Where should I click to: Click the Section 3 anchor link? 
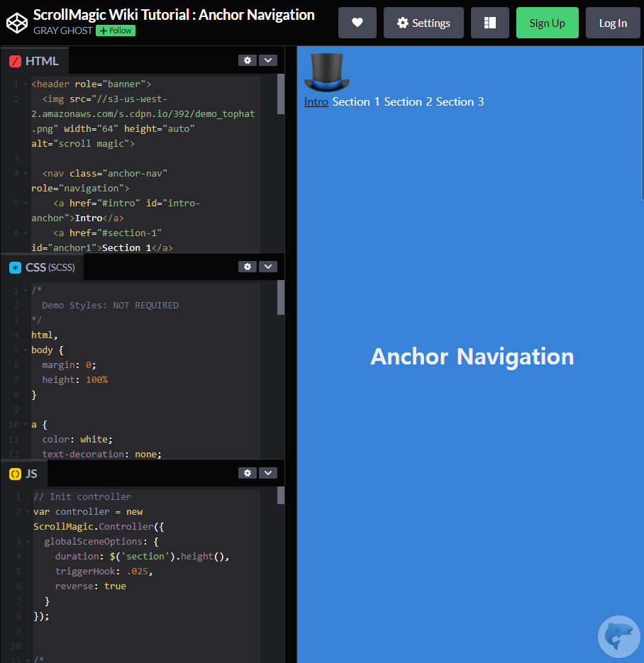[x=460, y=102]
